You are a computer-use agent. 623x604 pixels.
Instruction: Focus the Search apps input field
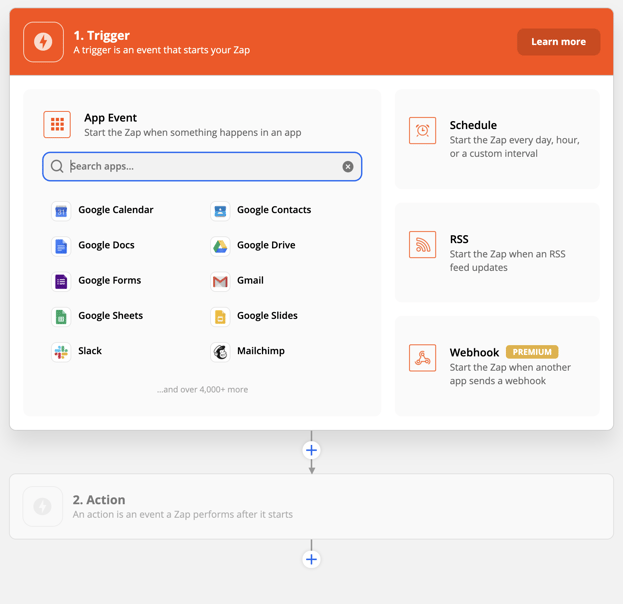202,166
